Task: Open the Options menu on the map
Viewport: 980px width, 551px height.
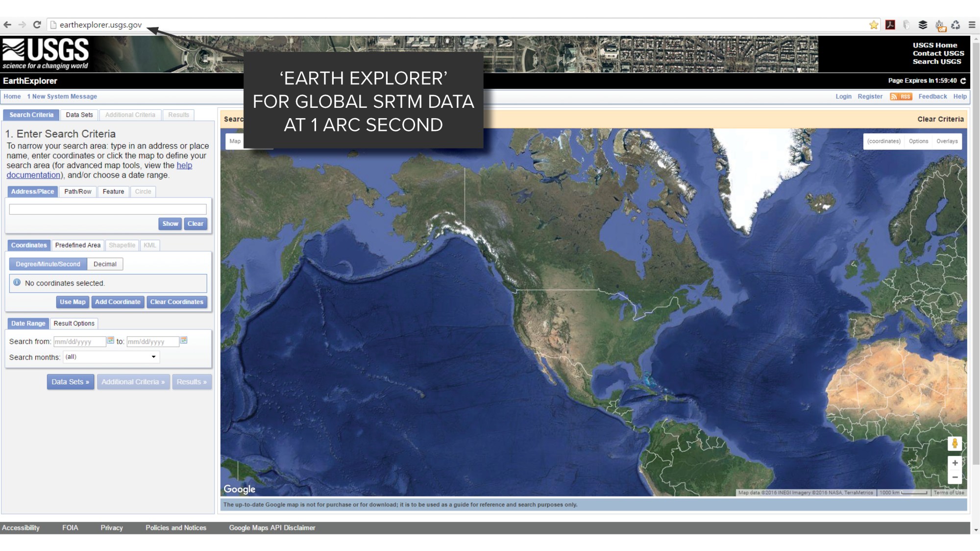Action: [x=919, y=141]
